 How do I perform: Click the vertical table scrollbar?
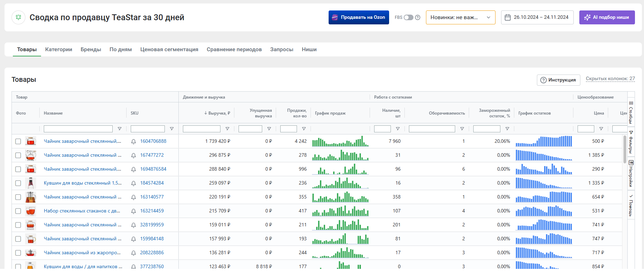pos(625,149)
